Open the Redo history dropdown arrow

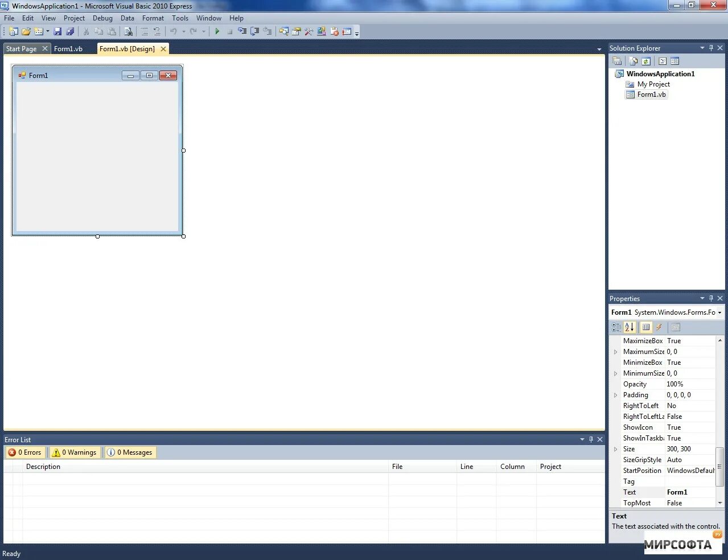(203, 31)
